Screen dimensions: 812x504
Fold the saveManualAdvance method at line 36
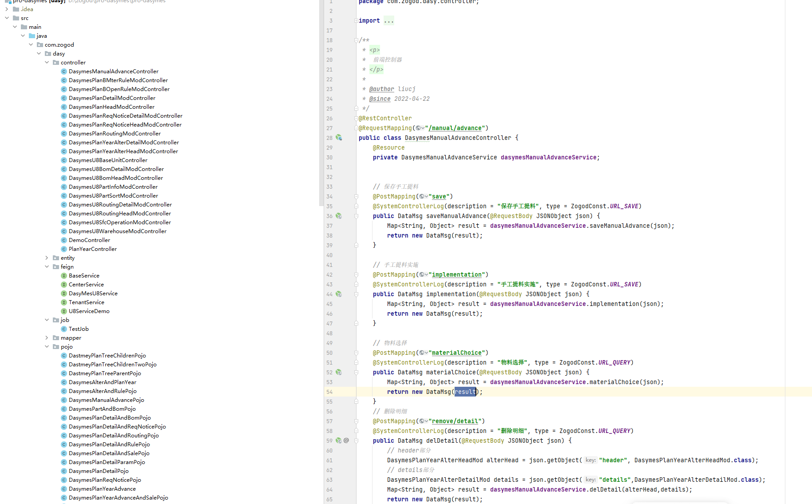click(356, 216)
